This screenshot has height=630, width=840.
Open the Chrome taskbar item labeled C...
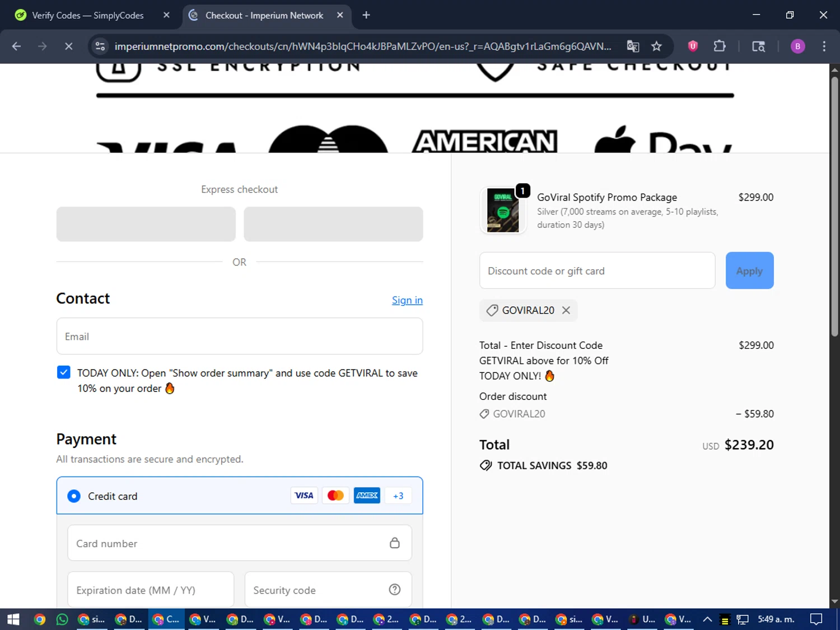pos(166,619)
